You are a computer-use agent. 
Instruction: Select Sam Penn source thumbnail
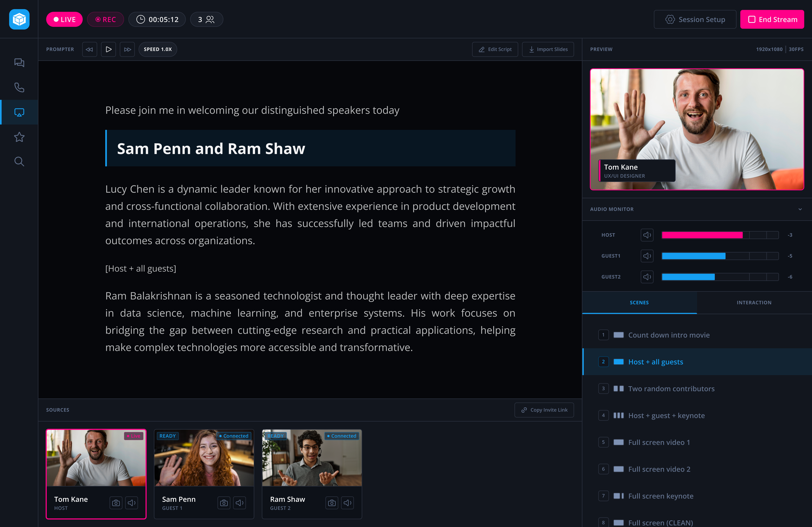204,458
